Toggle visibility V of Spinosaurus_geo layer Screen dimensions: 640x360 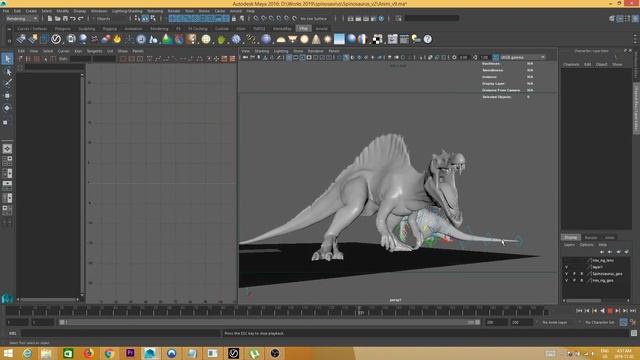566,274
